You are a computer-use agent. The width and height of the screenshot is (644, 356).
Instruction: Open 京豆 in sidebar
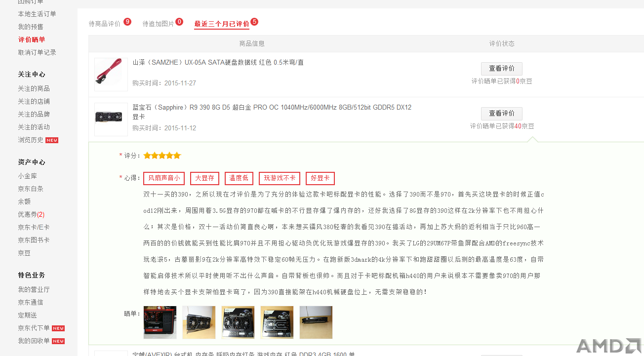pos(24,253)
